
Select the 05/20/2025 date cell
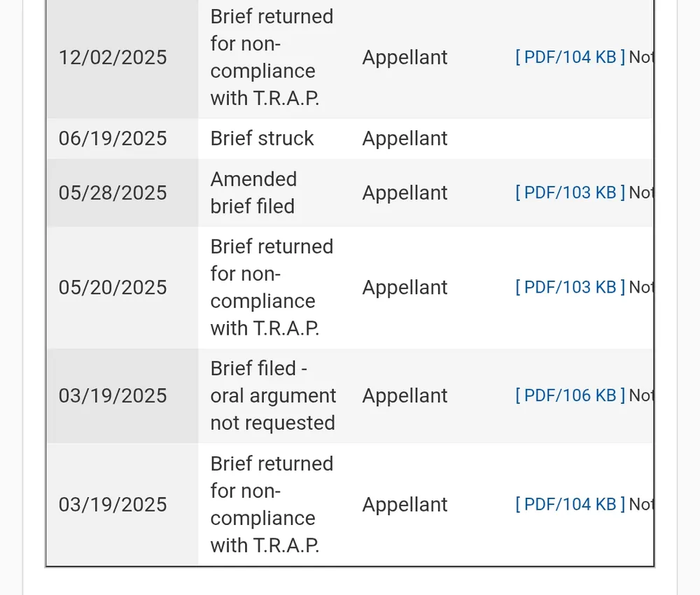coord(113,287)
